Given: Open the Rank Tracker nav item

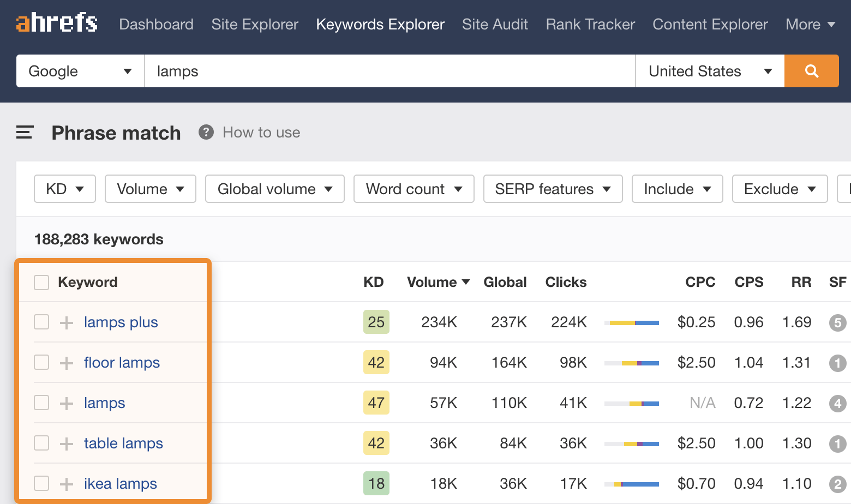Looking at the screenshot, I should click(x=590, y=25).
